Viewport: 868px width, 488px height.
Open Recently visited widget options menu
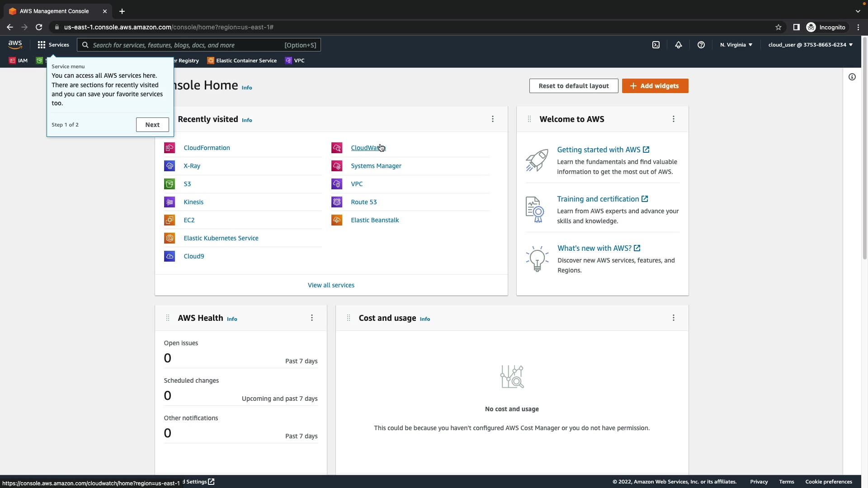pyautogui.click(x=493, y=119)
